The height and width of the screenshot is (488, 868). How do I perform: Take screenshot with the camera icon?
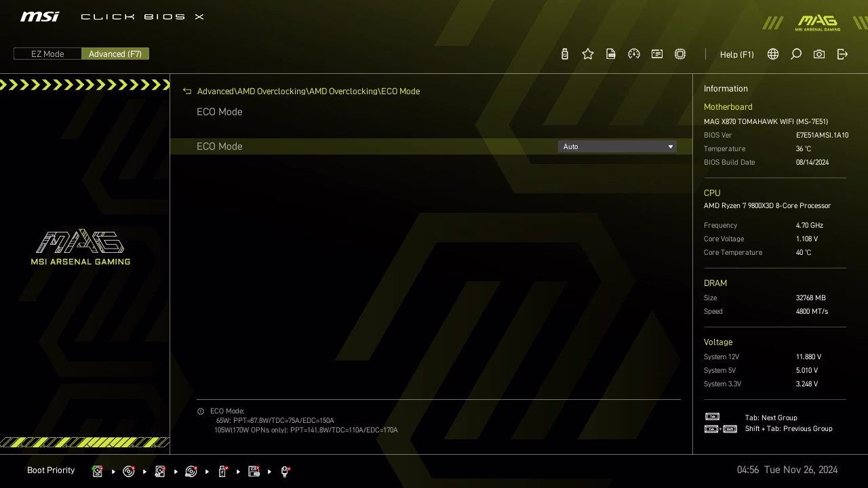(819, 54)
